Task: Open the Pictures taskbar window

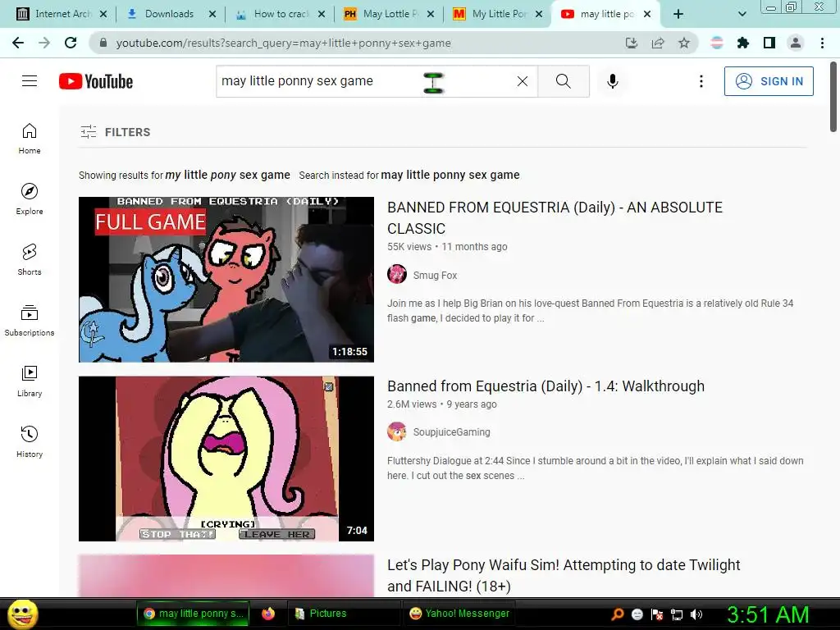Action: click(x=343, y=614)
